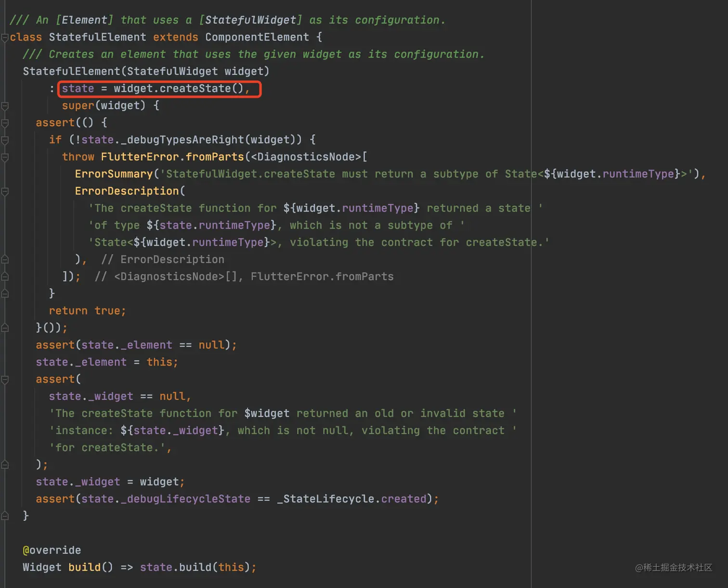Click the @override annotation
Screen dimensions: 728x588
(52, 550)
